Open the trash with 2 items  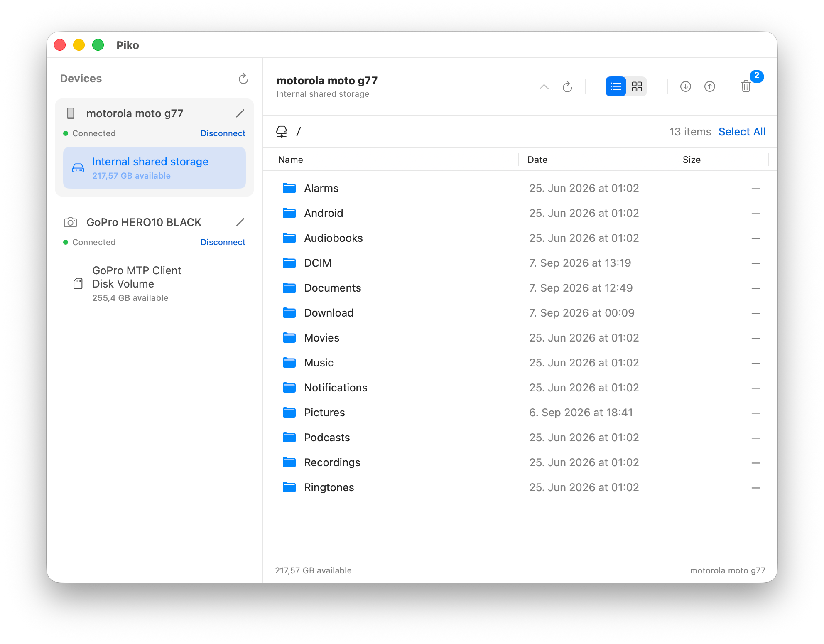(x=746, y=86)
